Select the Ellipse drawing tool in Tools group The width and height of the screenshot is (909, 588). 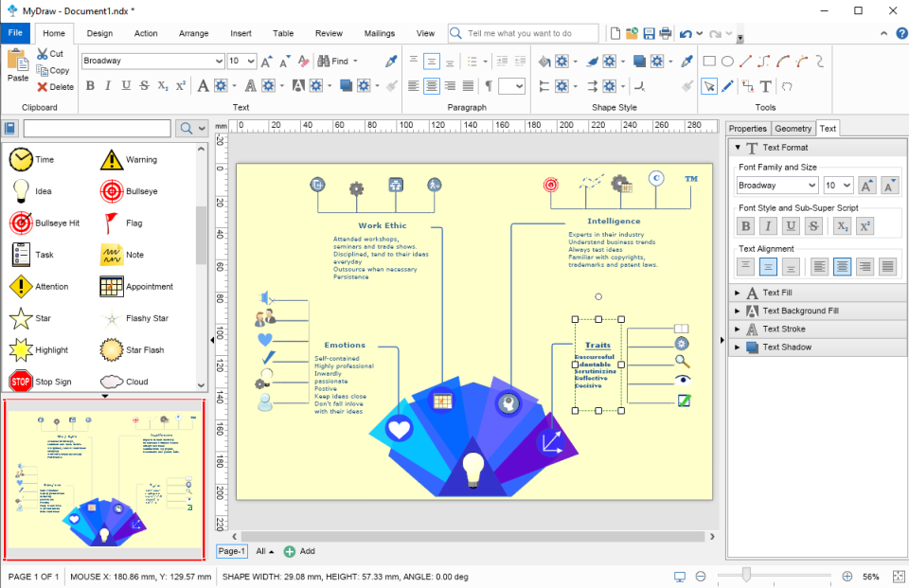[727, 62]
